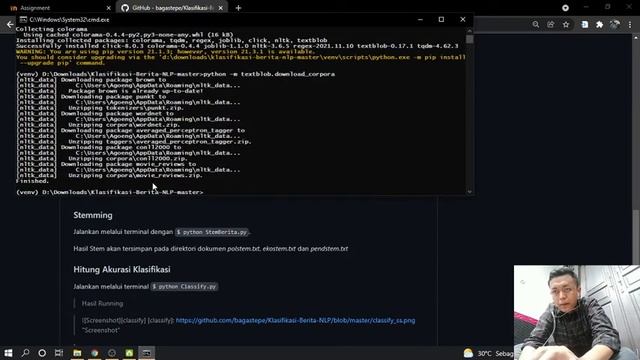The image size is (640, 360).
Task: Click the cmd window scrollbar thumb
Action: click(469, 39)
